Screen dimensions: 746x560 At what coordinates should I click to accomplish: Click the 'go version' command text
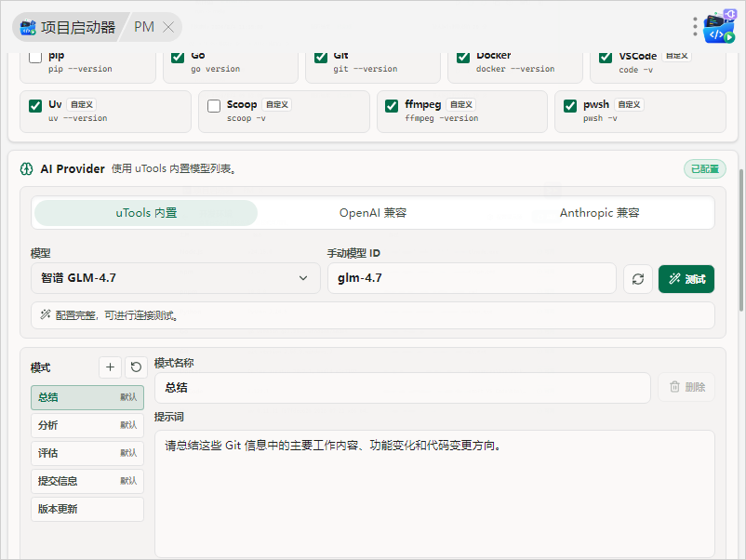(216, 69)
